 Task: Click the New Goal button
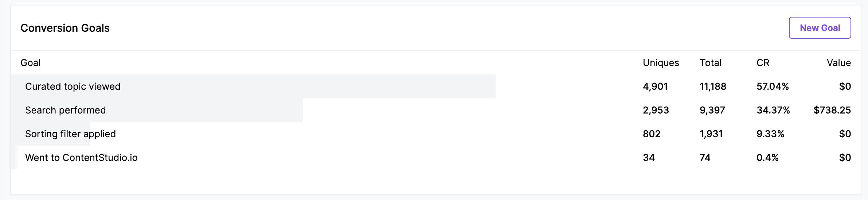820,28
